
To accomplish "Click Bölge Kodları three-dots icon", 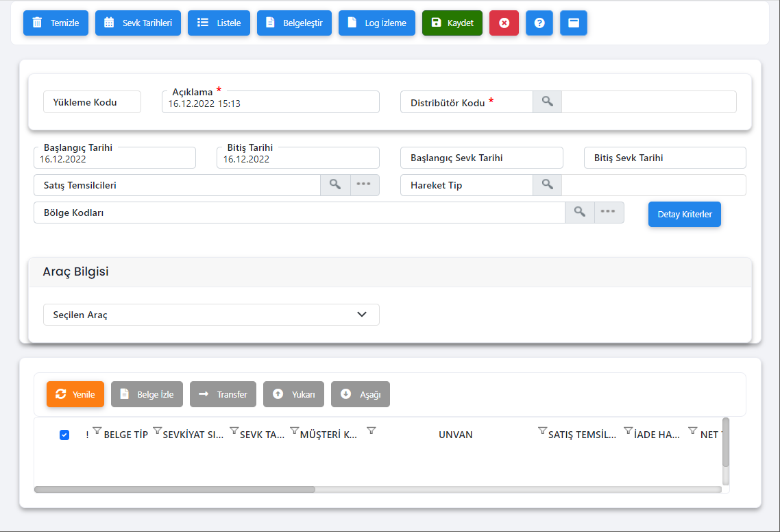I will coord(609,213).
